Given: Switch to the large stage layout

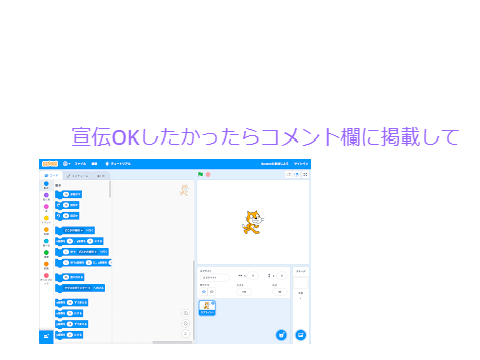Looking at the screenshot, I should (x=296, y=174).
